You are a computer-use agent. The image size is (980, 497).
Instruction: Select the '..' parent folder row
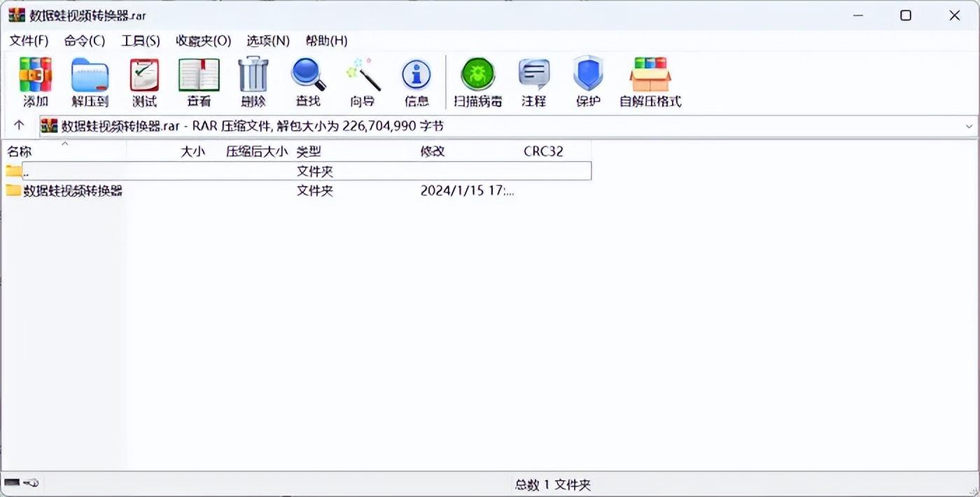pos(297,171)
